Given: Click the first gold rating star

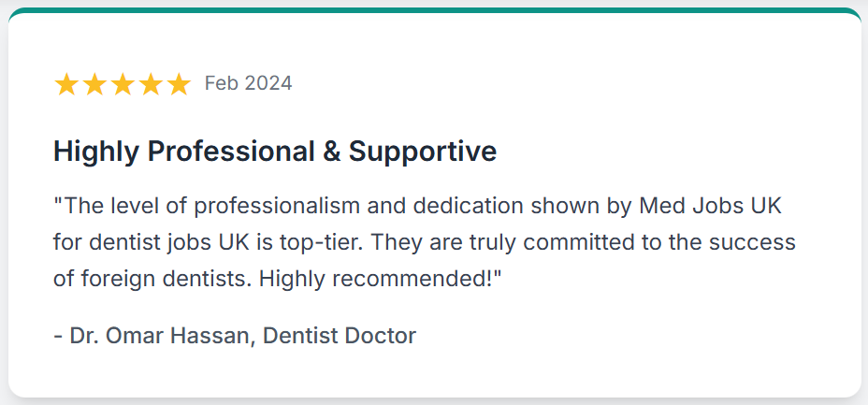Looking at the screenshot, I should coord(66,84).
